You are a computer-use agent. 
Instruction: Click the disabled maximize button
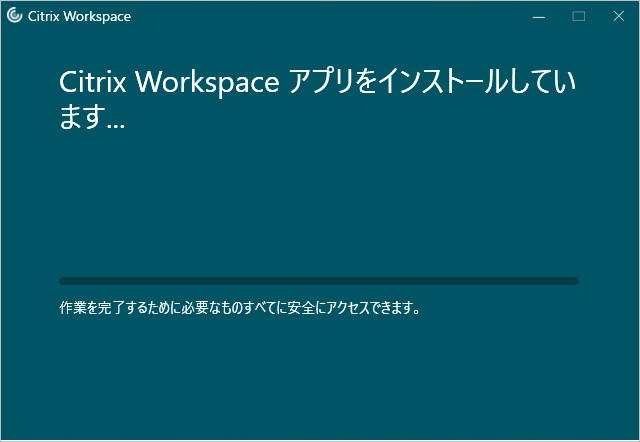[578, 16]
